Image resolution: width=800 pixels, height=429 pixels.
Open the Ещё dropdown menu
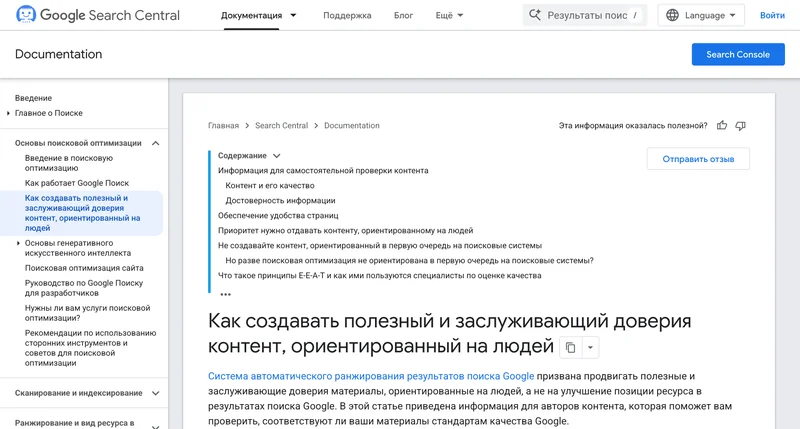click(x=449, y=15)
